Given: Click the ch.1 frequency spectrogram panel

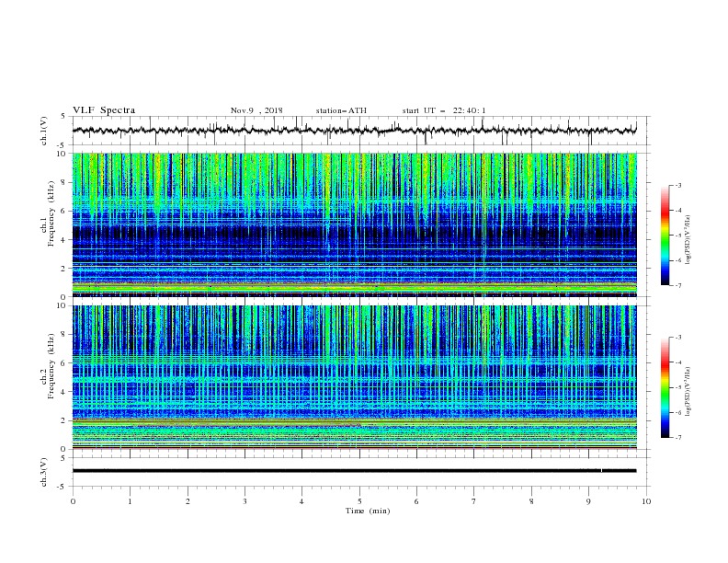Looking at the screenshot, I should (x=354, y=224).
